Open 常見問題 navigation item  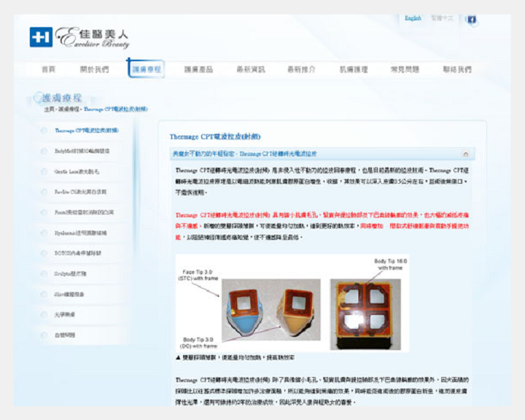pyautogui.click(x=405, y=69)
